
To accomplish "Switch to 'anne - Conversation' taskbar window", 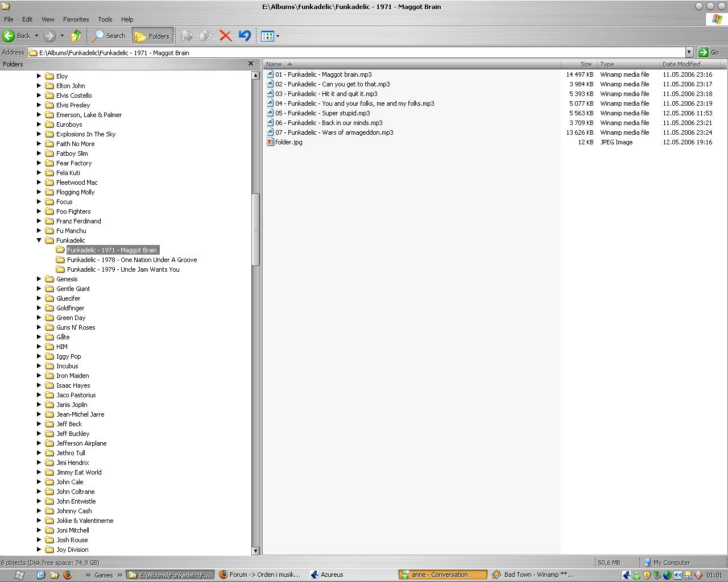I will tap(443, 575).
